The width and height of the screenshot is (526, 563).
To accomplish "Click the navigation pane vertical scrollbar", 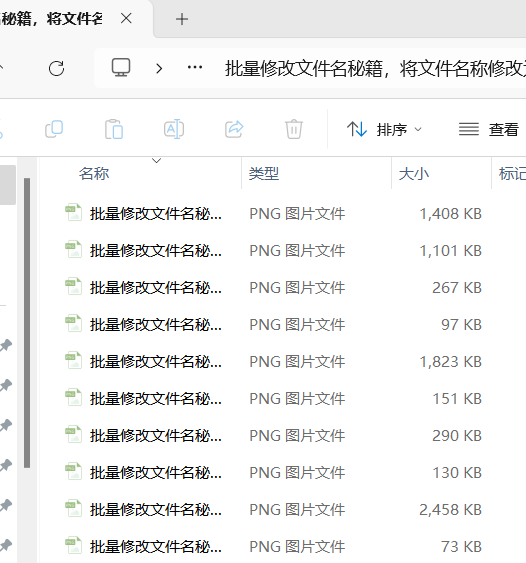I will coord(27,323).
